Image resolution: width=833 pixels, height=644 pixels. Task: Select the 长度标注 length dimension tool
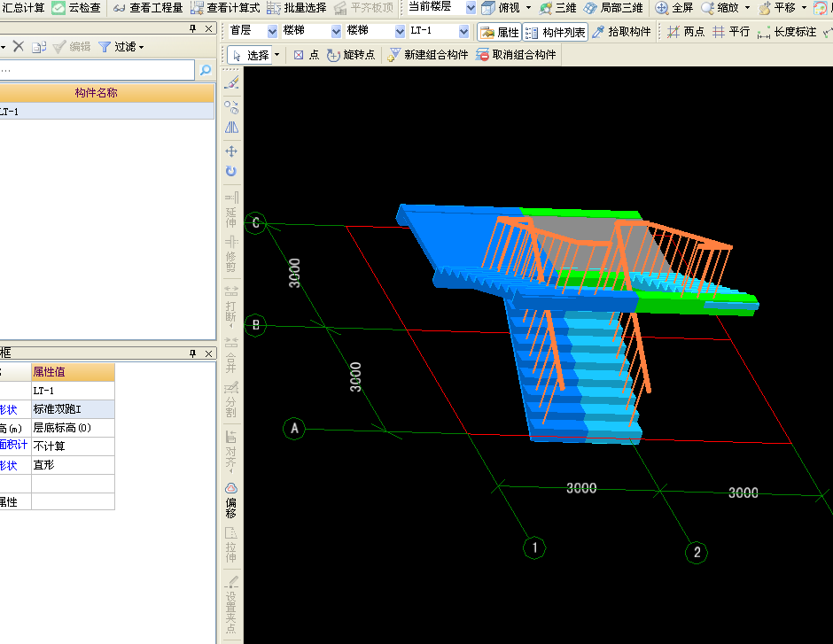click(x=787, y=32)
